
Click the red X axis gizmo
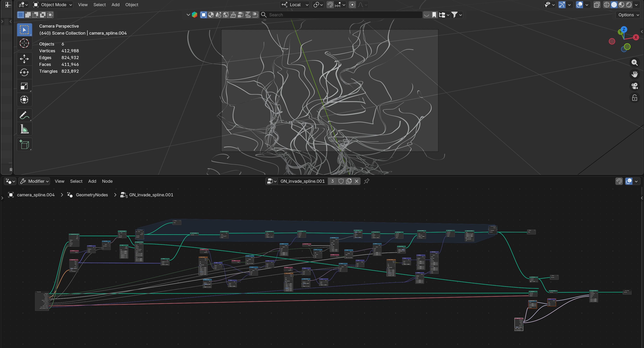pos(636,37)
